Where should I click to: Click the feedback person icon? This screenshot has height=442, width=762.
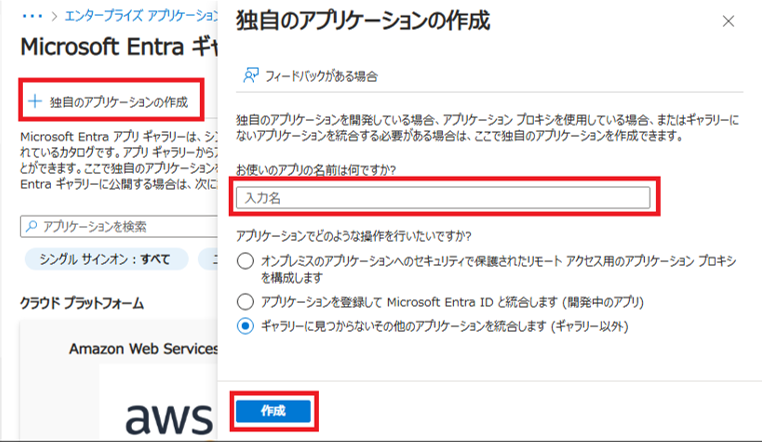tap(251, 76)
